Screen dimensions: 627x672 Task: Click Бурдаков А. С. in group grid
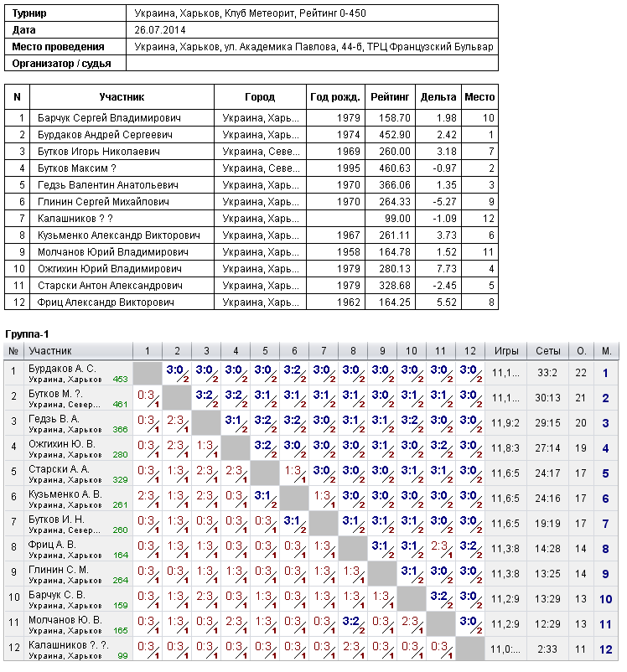pos(62,369)
